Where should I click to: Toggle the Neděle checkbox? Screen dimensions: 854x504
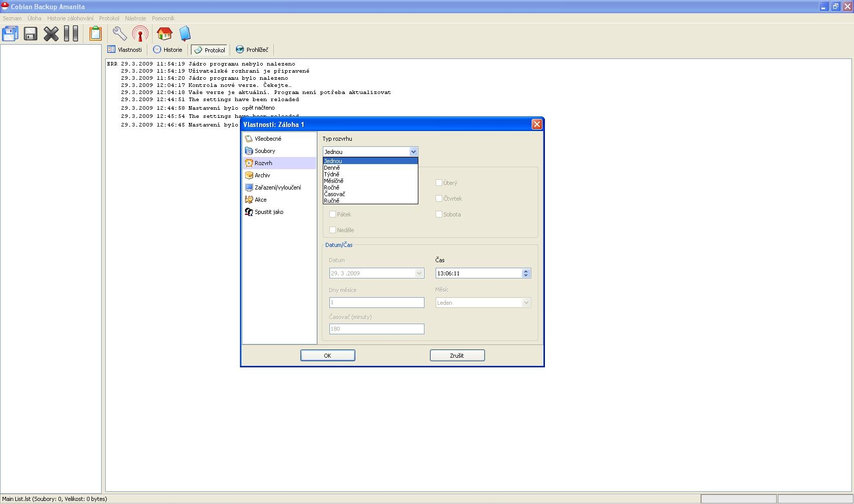coord(332,230)
